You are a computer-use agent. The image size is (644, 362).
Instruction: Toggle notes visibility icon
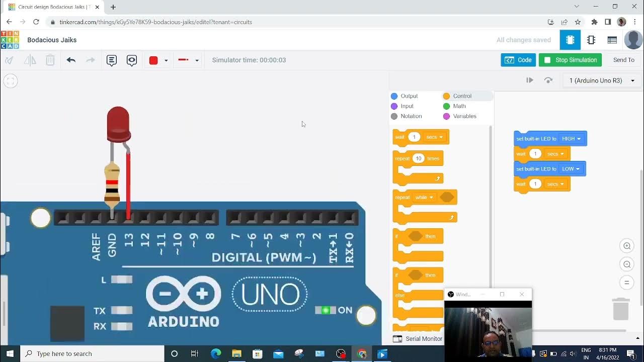point(132,60)
